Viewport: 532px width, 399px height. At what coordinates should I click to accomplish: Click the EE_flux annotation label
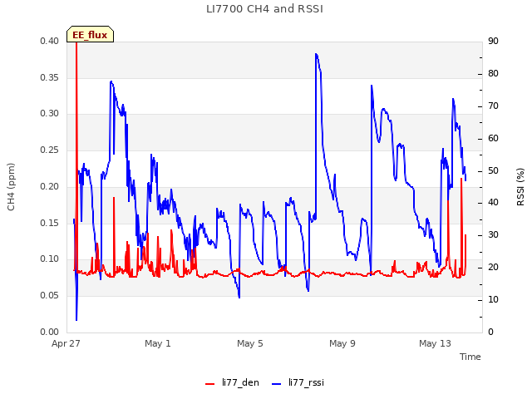pyautogui.click(x=90, y=35)
